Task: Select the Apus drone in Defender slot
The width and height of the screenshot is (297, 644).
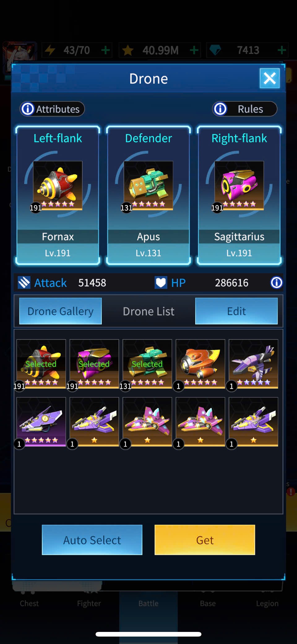Action: coord(148,195)
